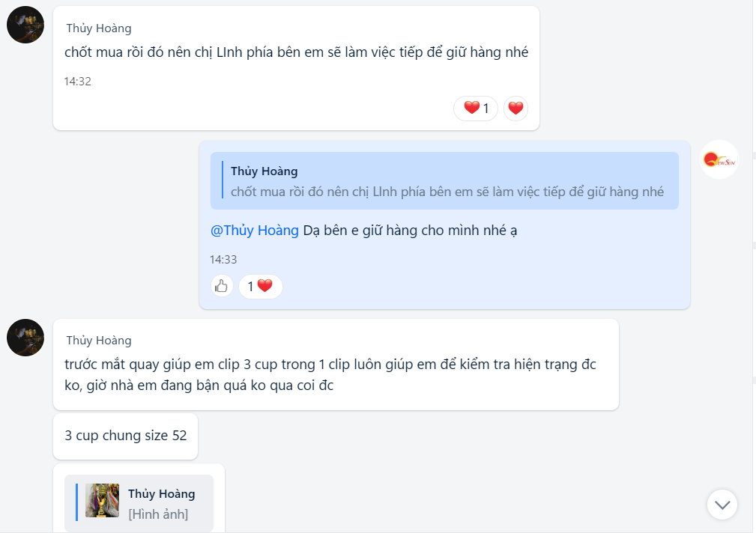Click the sender name above the 14:32 message
This screenshot has height=533, width=756.
[99, 28]
